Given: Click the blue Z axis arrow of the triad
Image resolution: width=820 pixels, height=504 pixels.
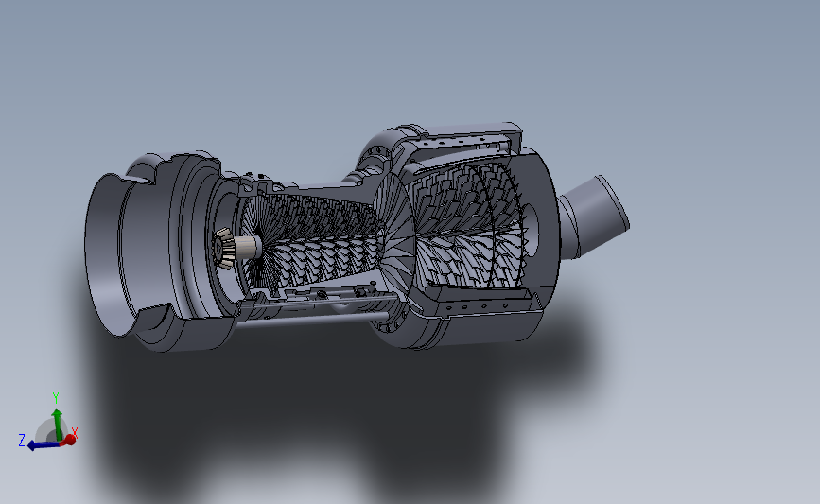Looking at the screenshot, I should point(44,445).
